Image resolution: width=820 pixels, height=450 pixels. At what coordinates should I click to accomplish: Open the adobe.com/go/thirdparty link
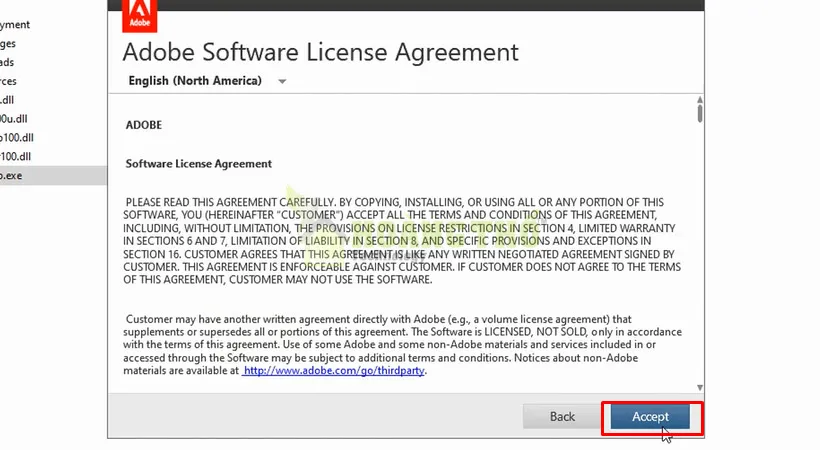pyautogui.click(x=334, y=370)
